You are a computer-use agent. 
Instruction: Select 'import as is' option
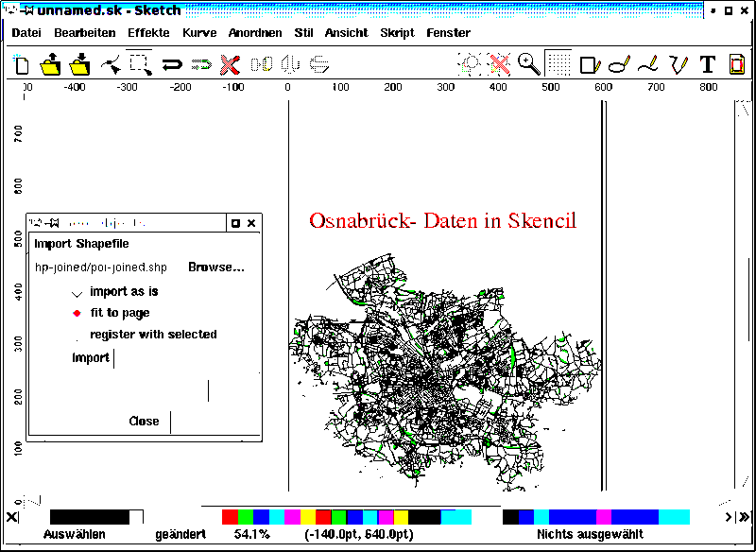coord(77,292)
